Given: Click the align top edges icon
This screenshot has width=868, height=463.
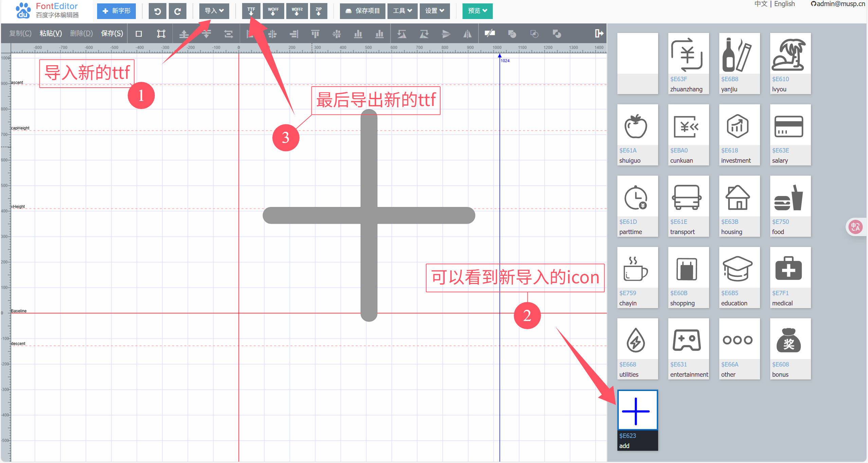Looking at the screenshot, I should coord(315,34).
